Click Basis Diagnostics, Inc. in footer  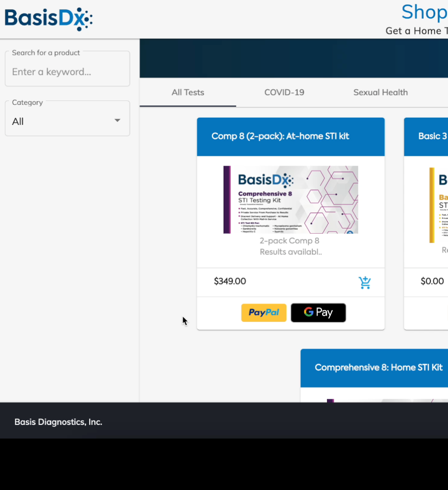[58, 422]
